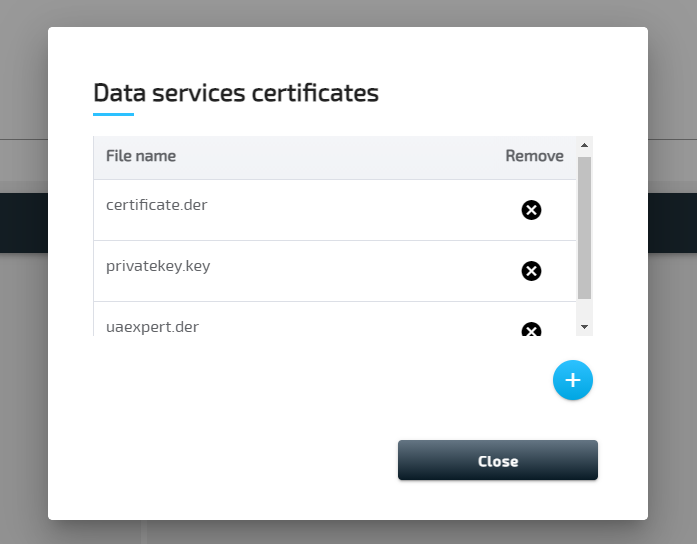This screenshot has height=544, width=697.
Task: Select the privatekey.key file name
Action: click(158, 266)
